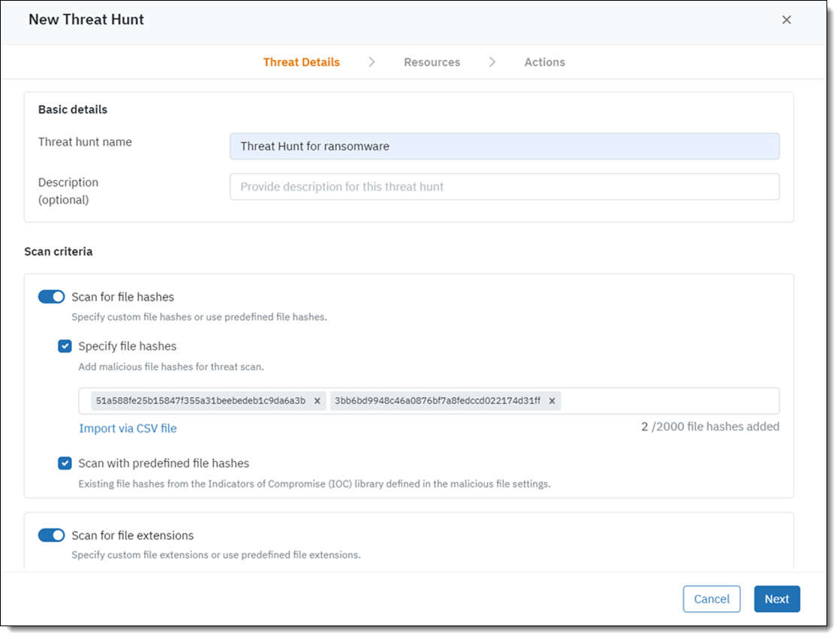Select the 51a588fe25b15847 hash chip text
Viewport: 840px width, 639px height.
click(x=200, y=401)
